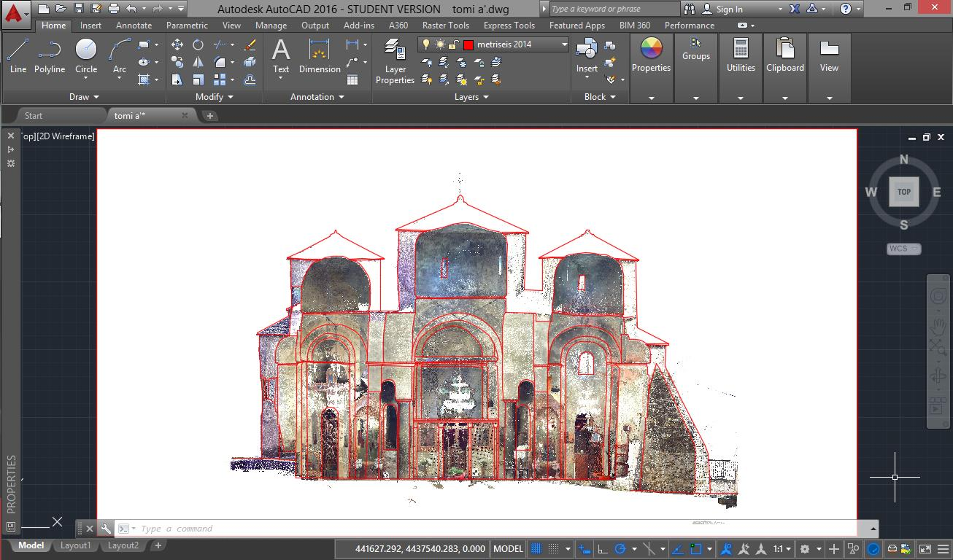Expand the Draw panel
953x560 pixels.
pos(84,96)
